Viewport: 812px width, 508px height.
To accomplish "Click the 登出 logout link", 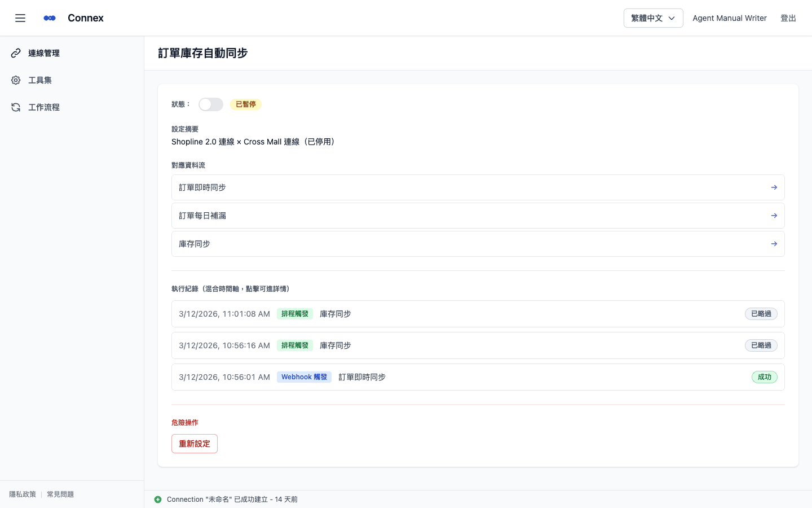I will point(788,18).
